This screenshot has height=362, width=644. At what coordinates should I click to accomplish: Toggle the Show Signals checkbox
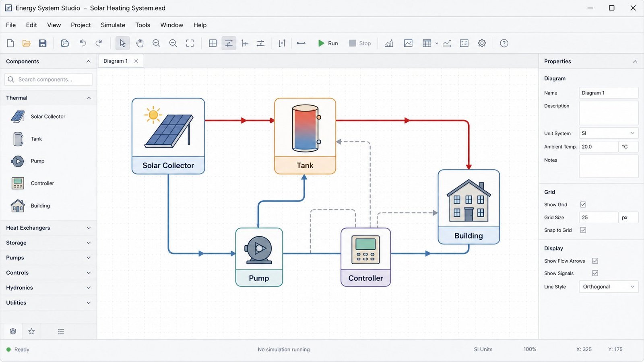point(595,273)
